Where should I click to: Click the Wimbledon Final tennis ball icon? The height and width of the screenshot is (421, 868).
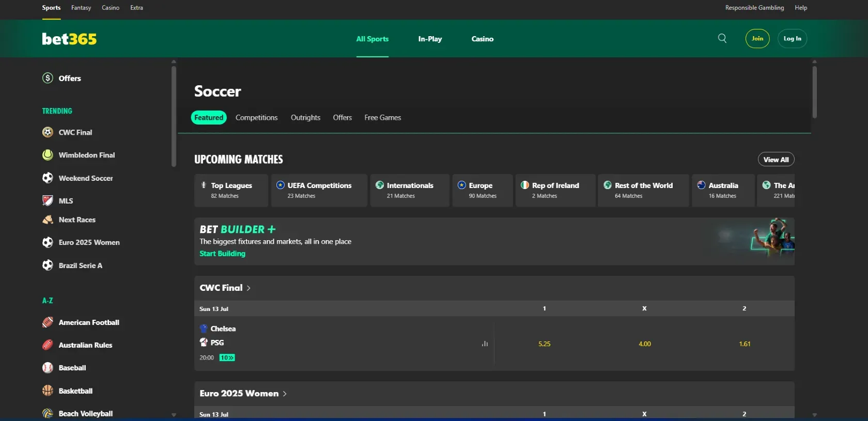pos(48,155)
